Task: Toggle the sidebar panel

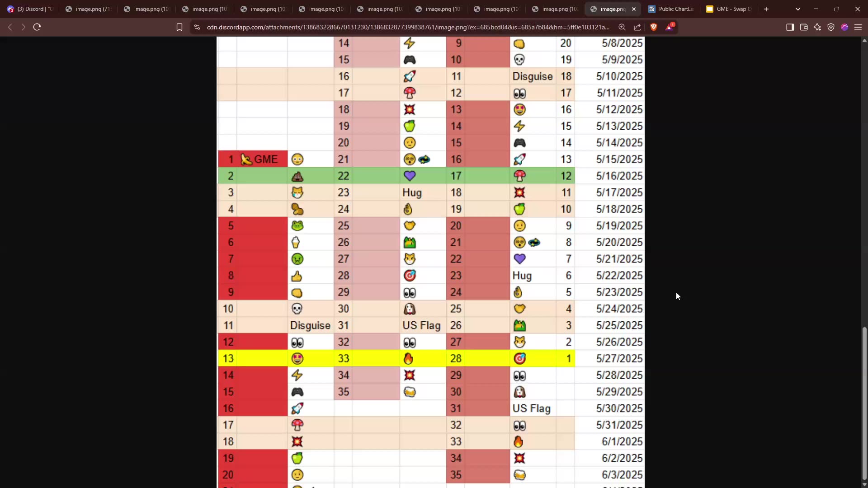Action: tap(790, 27)
